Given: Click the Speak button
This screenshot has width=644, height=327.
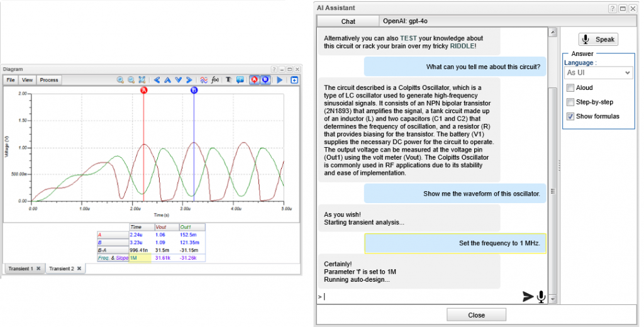Looking at the screenshot, I should point(599,40).
